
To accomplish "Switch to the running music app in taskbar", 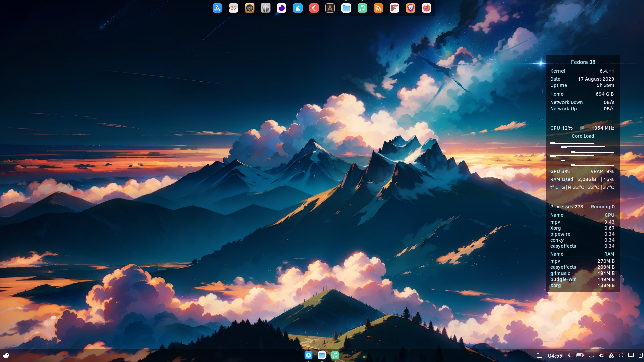I will pyautogui.click(x=335, y=355).
